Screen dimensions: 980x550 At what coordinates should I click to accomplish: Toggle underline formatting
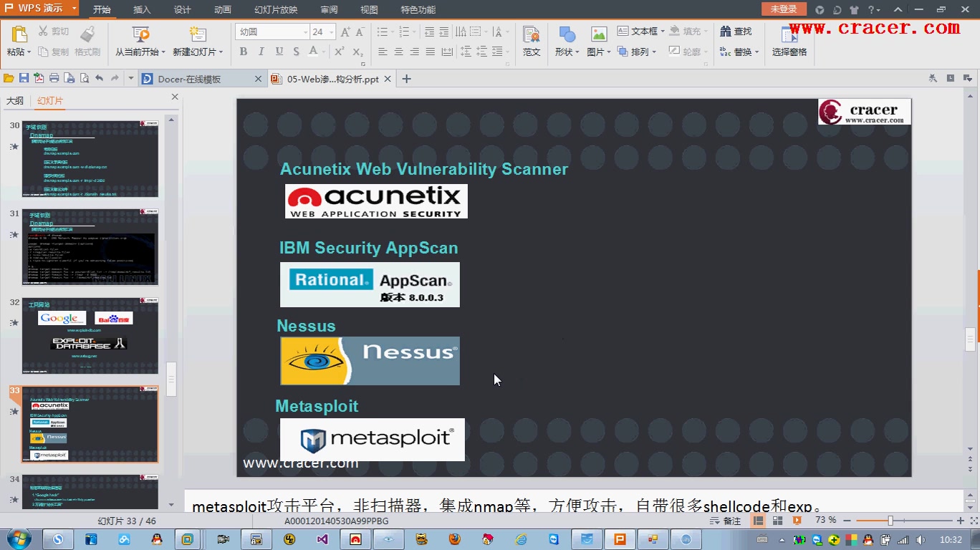[279, 52]
